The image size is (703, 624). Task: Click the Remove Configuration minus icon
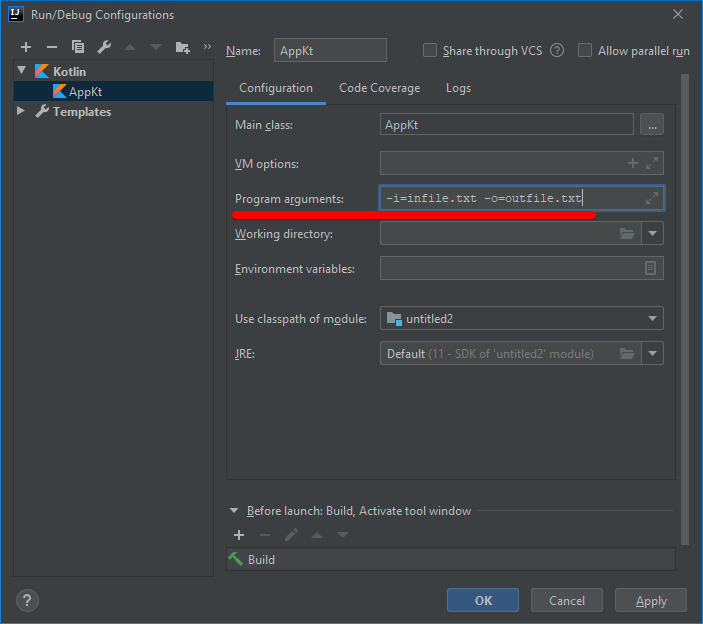point(52,47)
